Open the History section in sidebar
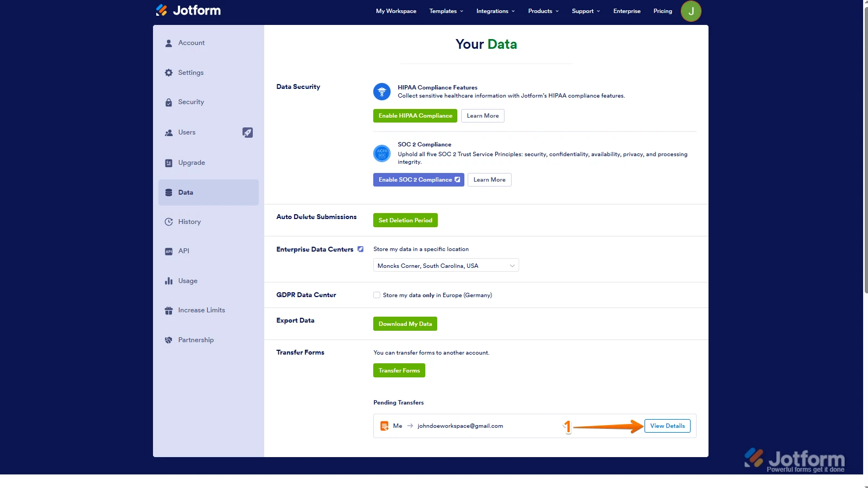This screenshot has height=488, width=868. [x=189, y=222]
